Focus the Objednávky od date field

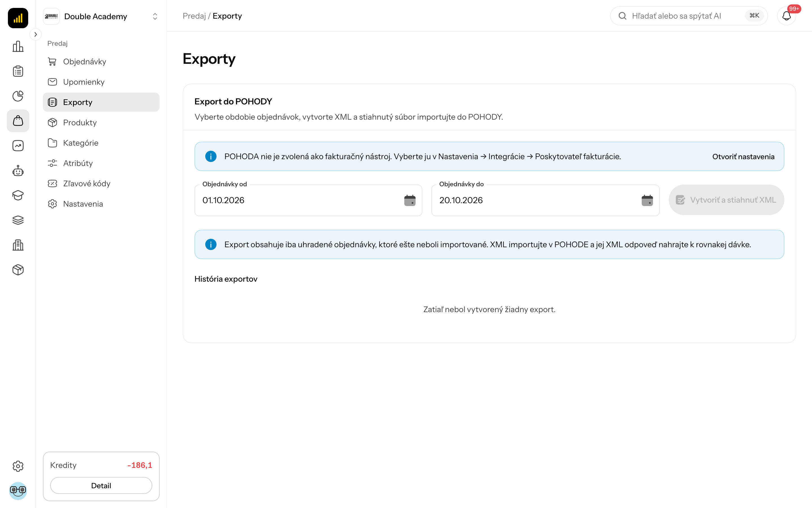[308, 200]
